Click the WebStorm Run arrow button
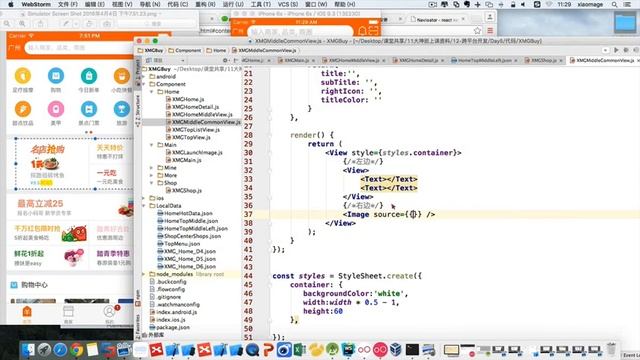 616,50
